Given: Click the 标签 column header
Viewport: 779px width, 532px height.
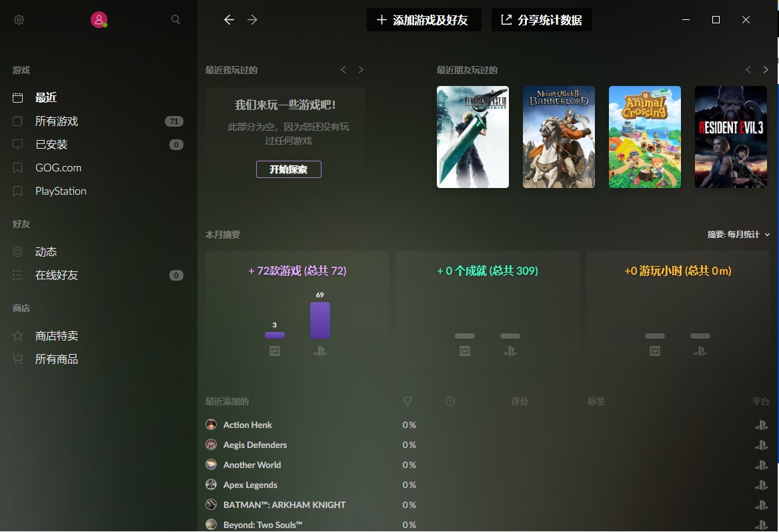Looking at the screenshot, I should [596, 401].
